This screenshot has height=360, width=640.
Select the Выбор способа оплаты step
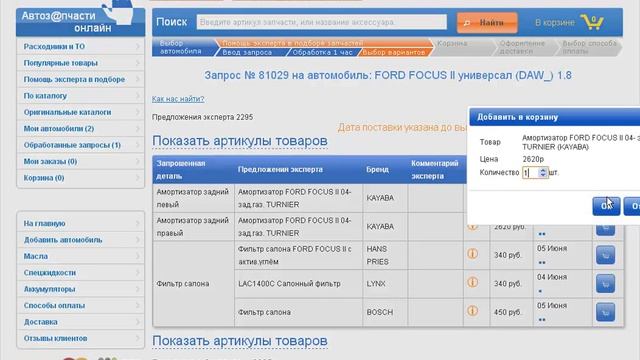click(x=589, y=47)
